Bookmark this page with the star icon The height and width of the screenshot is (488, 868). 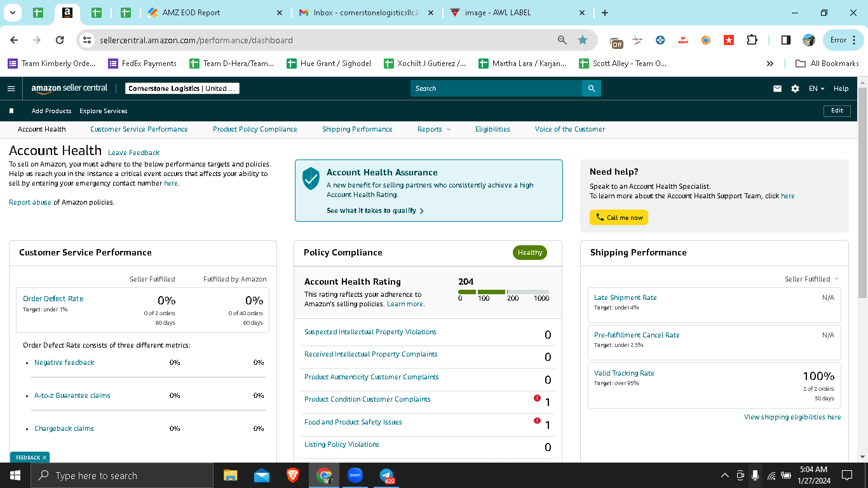click(x=583, y=40)
